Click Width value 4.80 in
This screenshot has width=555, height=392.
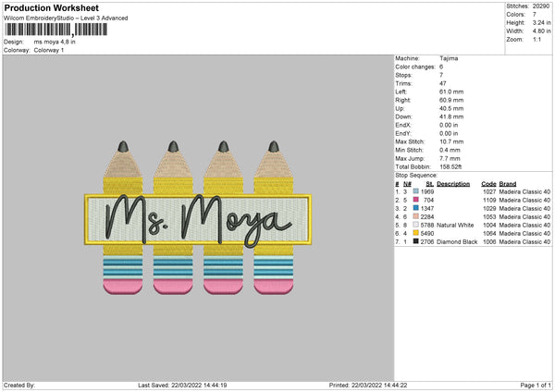click(541, 31)
